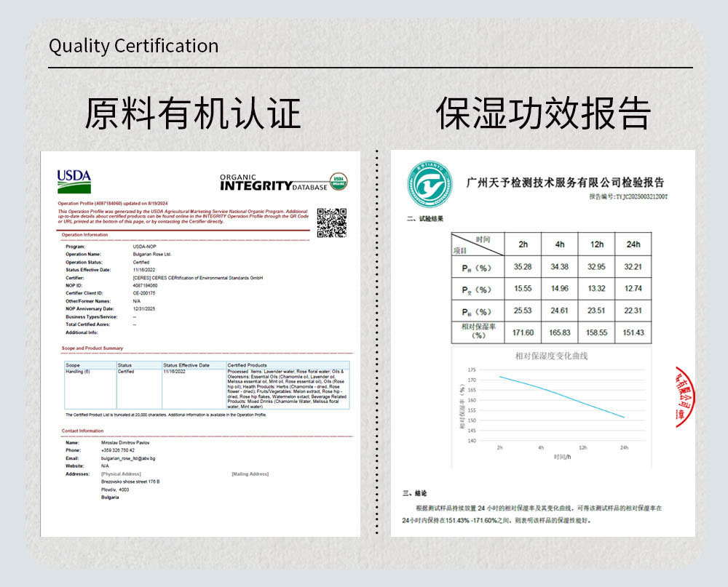The width and height of the screenshot is (728, 587).
Task: Click the table cell value 14.96
Action: coord(559,289)
